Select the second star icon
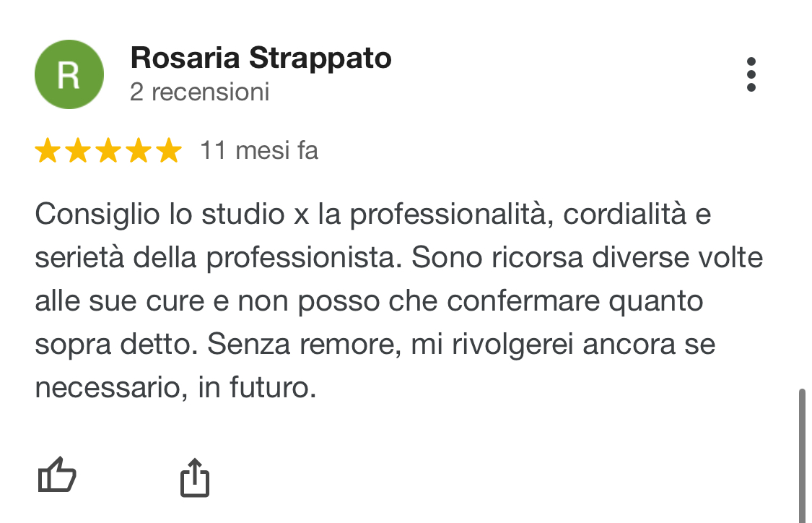The height and width of the screenshot is (523, 812). coord(77,151)
